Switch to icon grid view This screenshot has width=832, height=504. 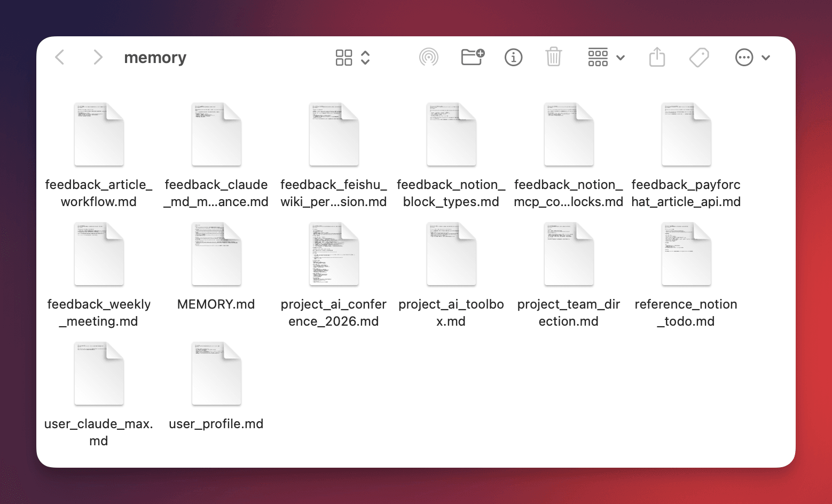[344, 58]
